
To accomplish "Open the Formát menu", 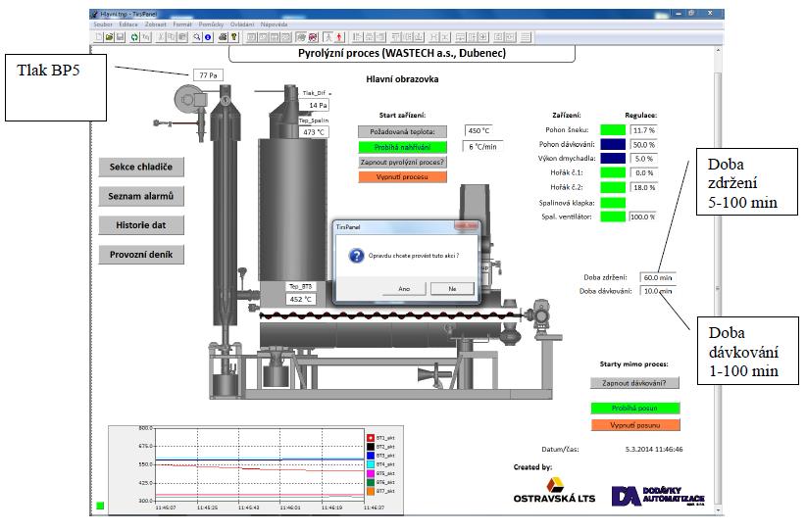I will [182, 24].
